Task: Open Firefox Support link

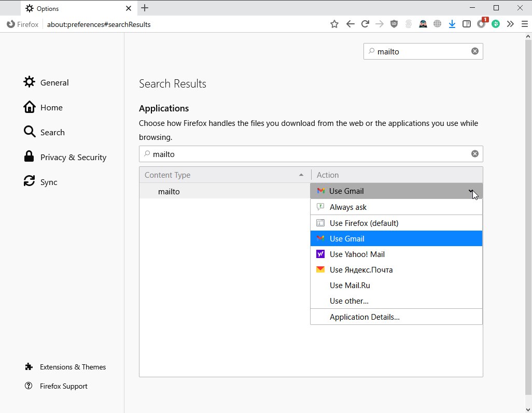Action: pos(56,386)
